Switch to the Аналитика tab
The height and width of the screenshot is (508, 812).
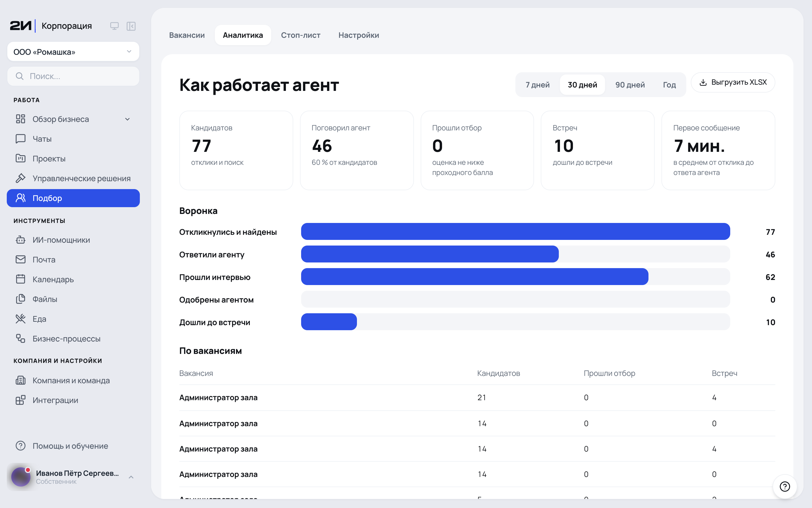(243, 35)
